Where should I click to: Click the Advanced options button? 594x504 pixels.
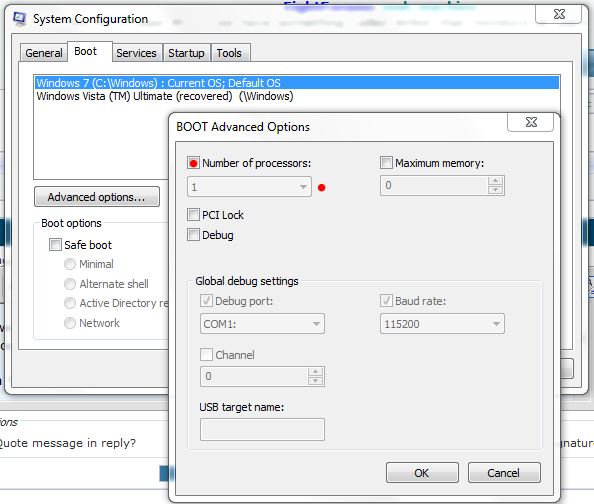pos(97,197)
